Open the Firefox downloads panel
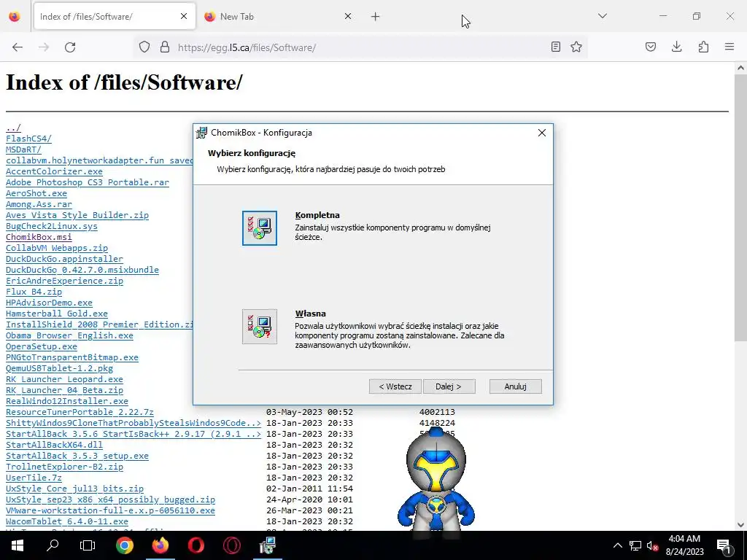 tap(676, 47)
